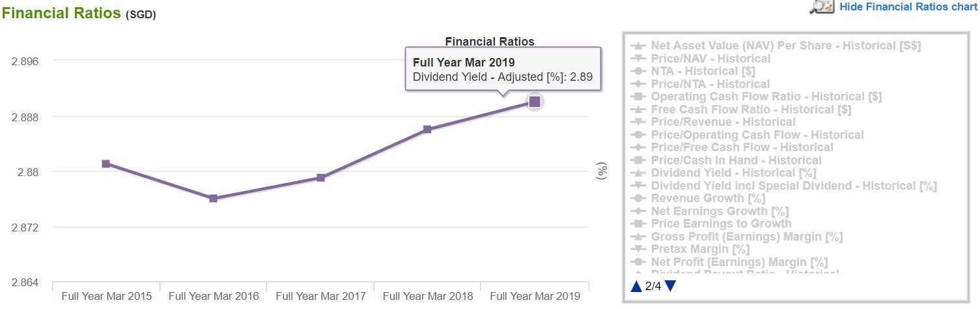Show Price Earnings to Growth series

pos(712,224)
